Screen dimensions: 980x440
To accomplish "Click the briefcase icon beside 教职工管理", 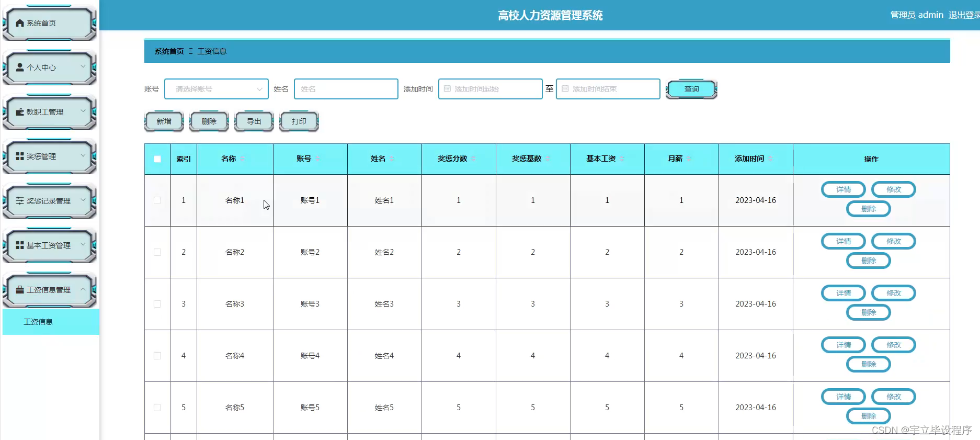I will coord(20,112).
